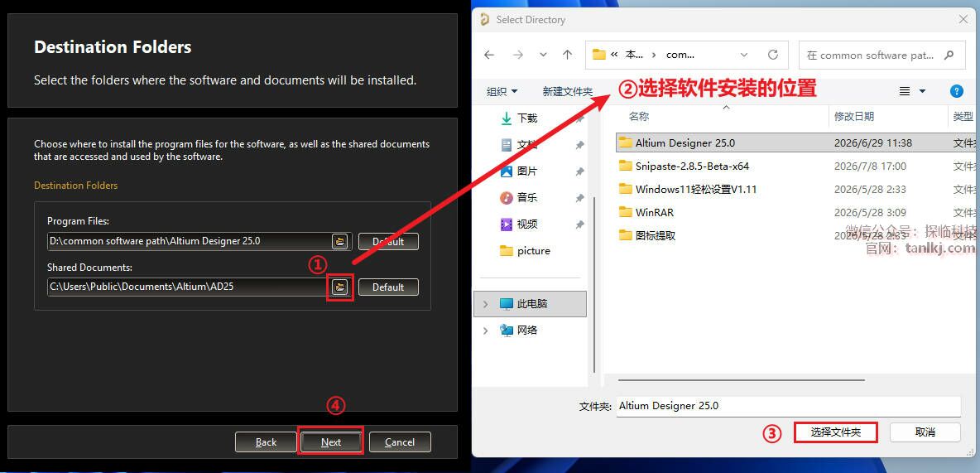The image size is (980, 473).
Task: Sort files by 类型 column
Action: tap(963, 116)
